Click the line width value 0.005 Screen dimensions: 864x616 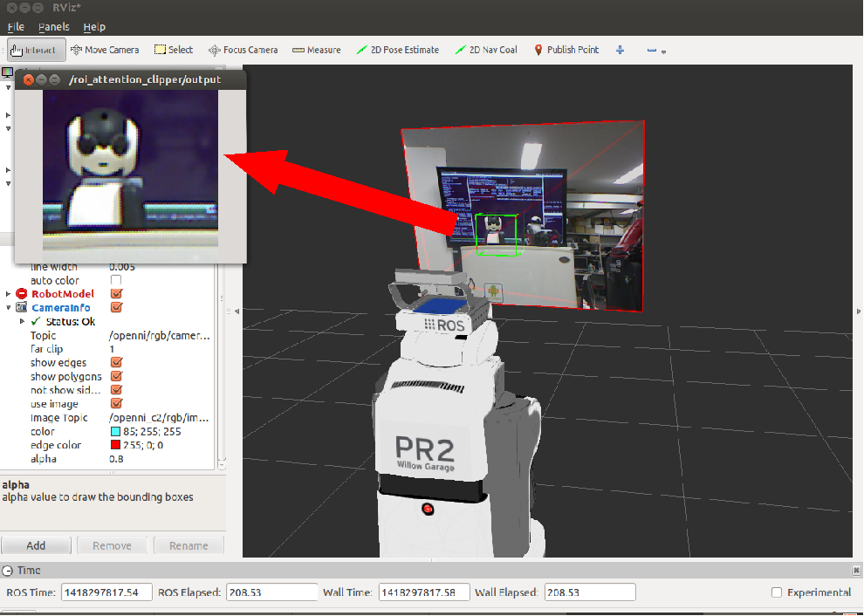coord(122,267)
